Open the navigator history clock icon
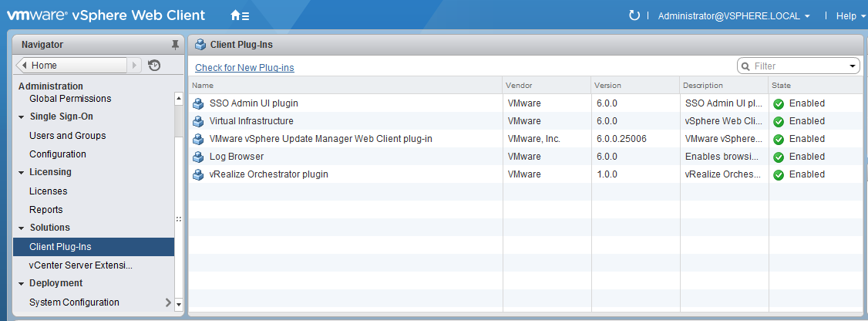The width and height of the screenshot is (868, 321). (154, 66)
